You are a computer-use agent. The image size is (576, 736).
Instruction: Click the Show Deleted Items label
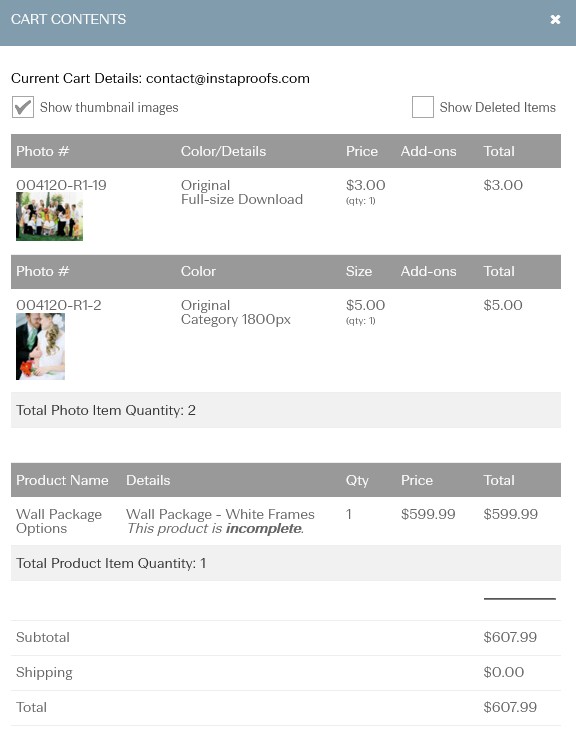coord(498,107)
